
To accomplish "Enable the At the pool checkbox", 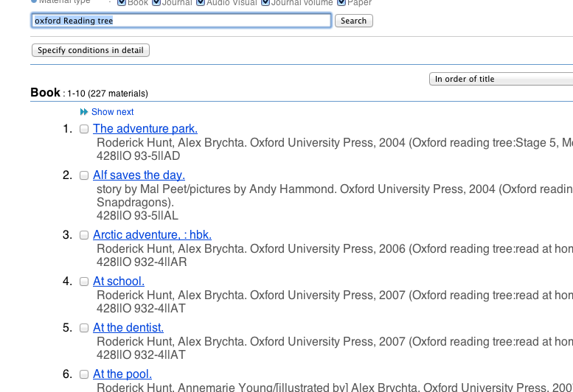I will tap(84, 375).
